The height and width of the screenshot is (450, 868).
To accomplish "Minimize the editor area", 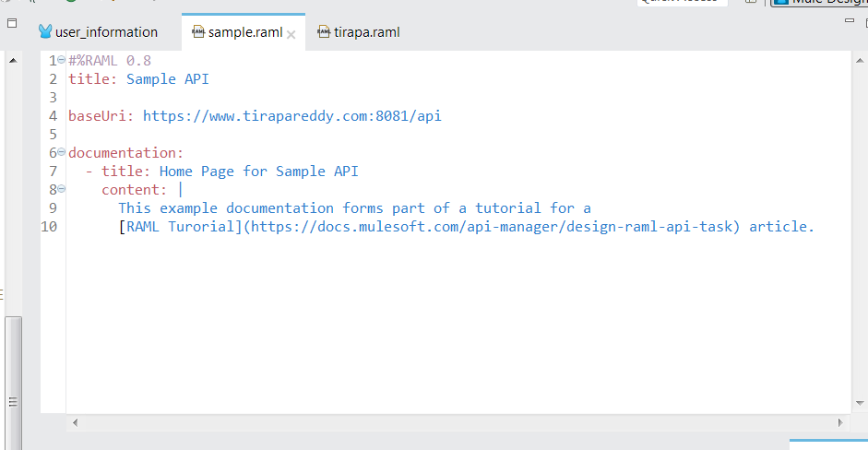I will point(850,21).
